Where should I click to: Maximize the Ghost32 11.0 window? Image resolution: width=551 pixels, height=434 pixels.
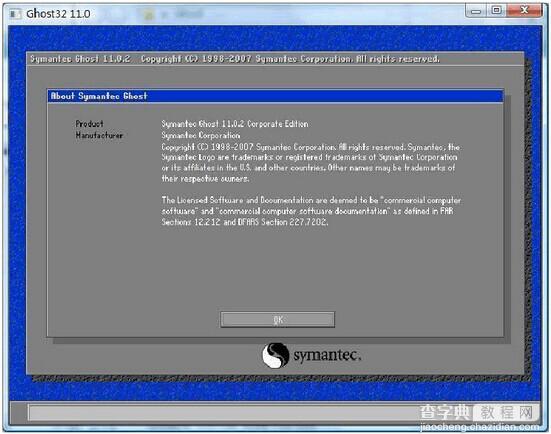click(496, 11)
